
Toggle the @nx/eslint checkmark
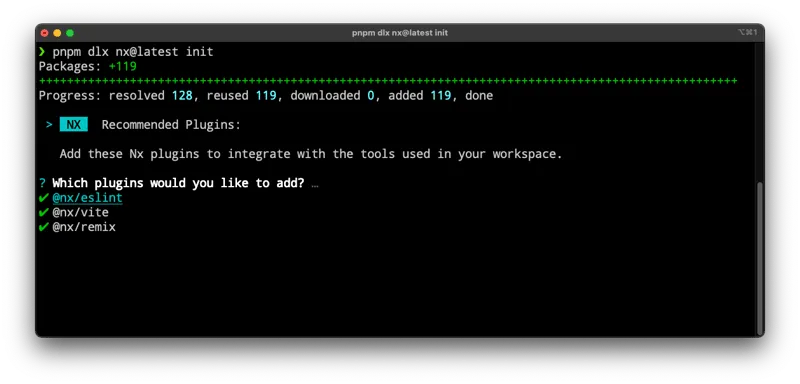[43, 198]
